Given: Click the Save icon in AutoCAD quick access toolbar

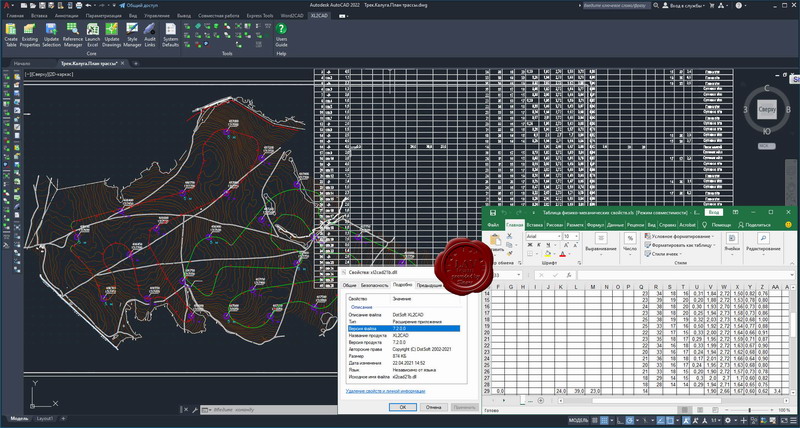Looking at the screenshot, I should (x=42, y=5).
